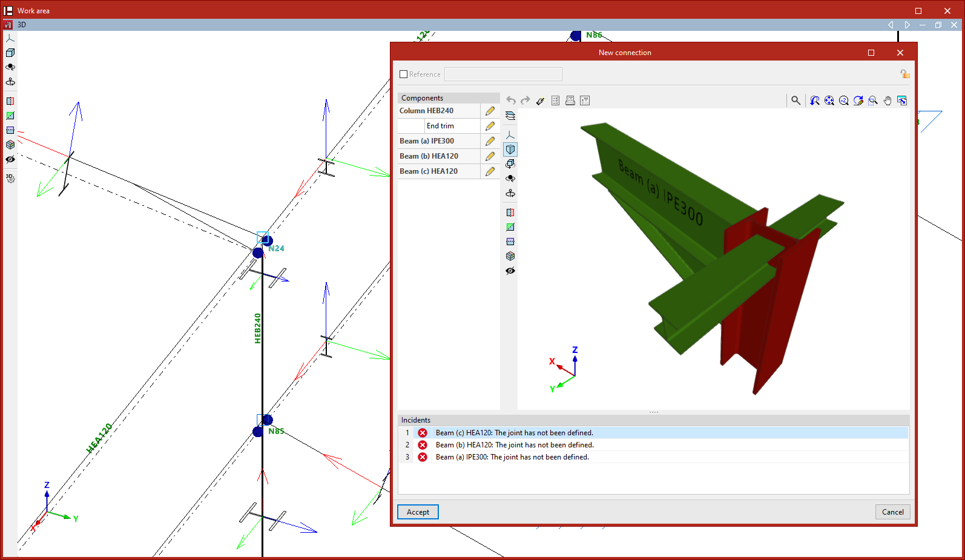Select Beam (c) HEA120 in Components list
The width and height of the screenshot is (965, 560).
tap(429, 171)
